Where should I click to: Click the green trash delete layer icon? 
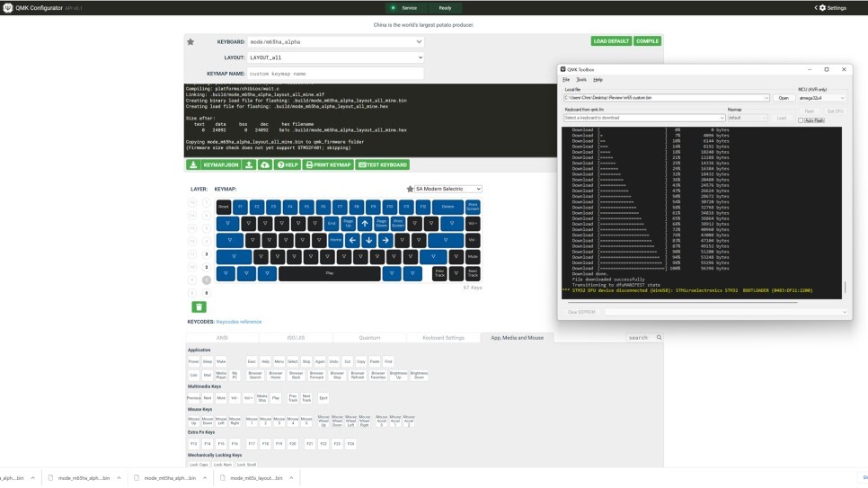[199, 306]
